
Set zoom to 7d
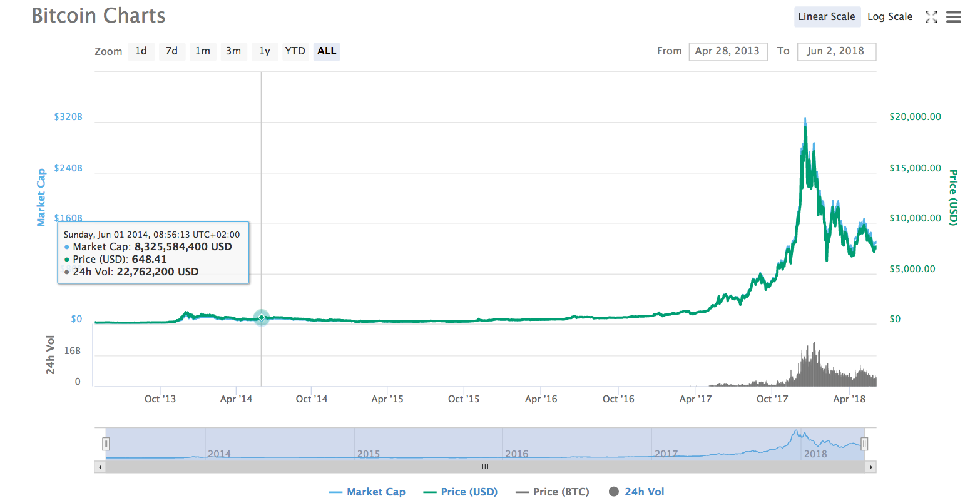click(x=171, y=51)
